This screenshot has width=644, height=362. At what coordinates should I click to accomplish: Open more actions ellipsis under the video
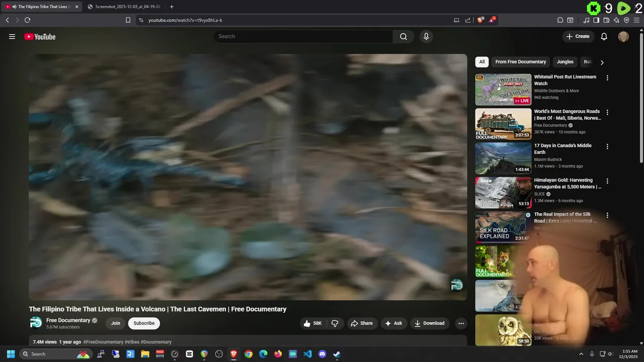tap(461, 323)
